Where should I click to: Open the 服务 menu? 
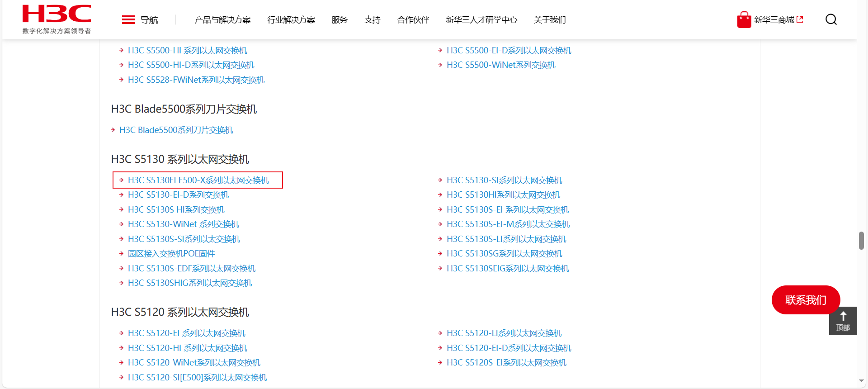(340, 20)
